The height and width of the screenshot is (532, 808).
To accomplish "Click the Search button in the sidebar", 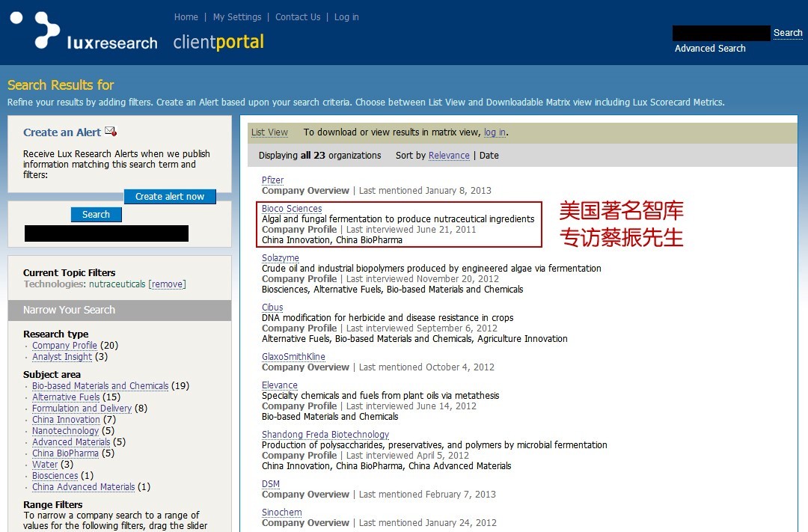I will pos(96,214).
